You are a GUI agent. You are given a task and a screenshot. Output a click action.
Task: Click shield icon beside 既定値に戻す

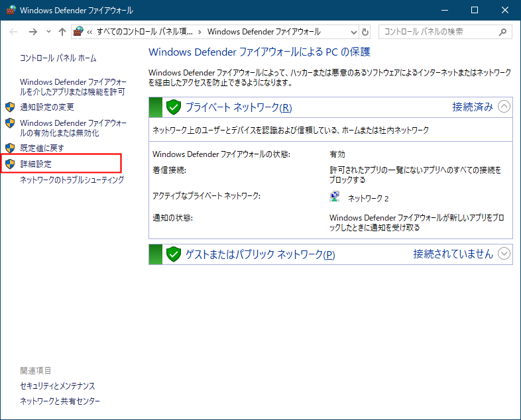10,148
